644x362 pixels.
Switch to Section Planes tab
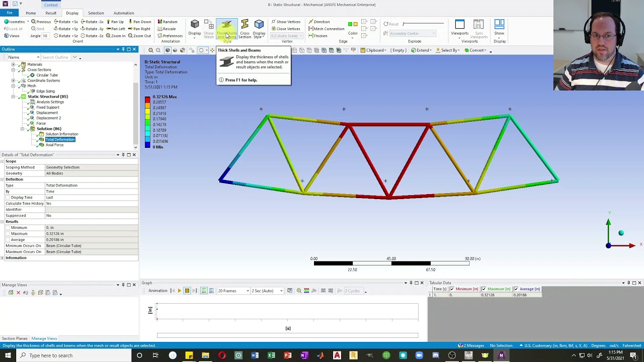click(15, 339)
